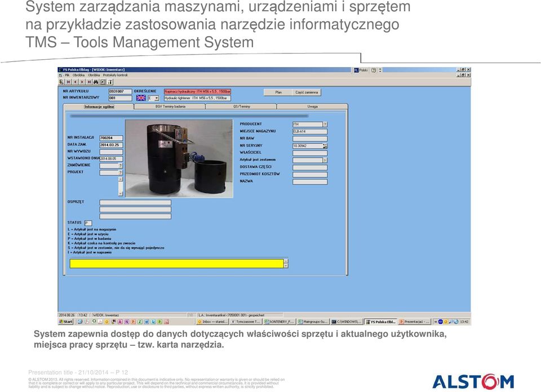Click the NR INSTALACJI field
541x392 pixels.
click(x=111, y=138)
